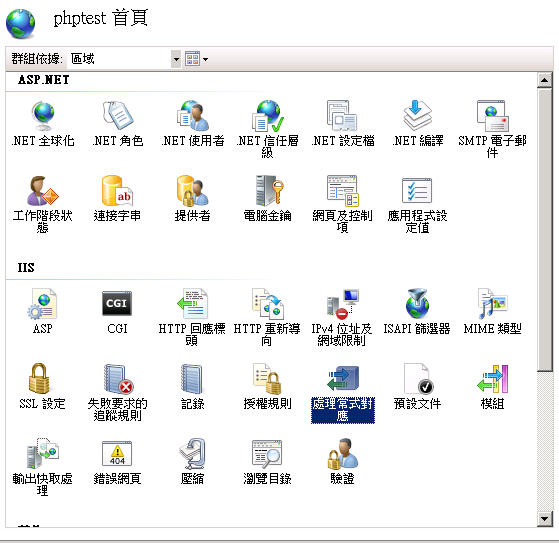Open the 驗證 authentication icon
The width and height of the screenshot is (559, 543).
343,454
